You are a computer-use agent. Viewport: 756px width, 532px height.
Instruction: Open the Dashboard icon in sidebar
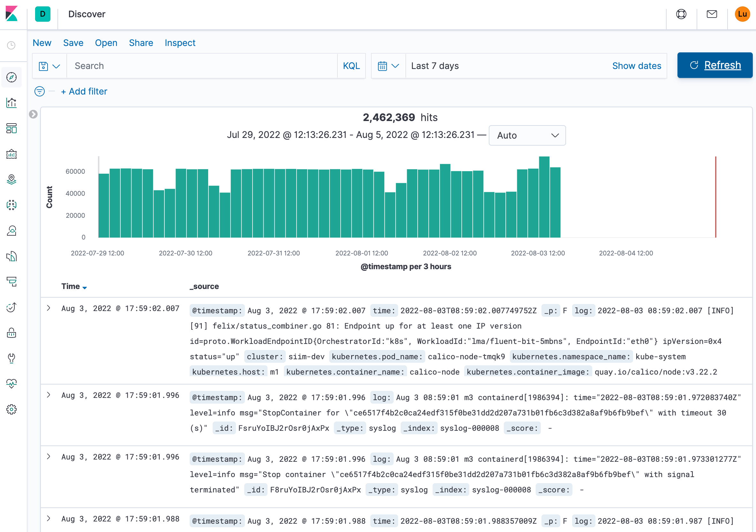coord(11,128)
